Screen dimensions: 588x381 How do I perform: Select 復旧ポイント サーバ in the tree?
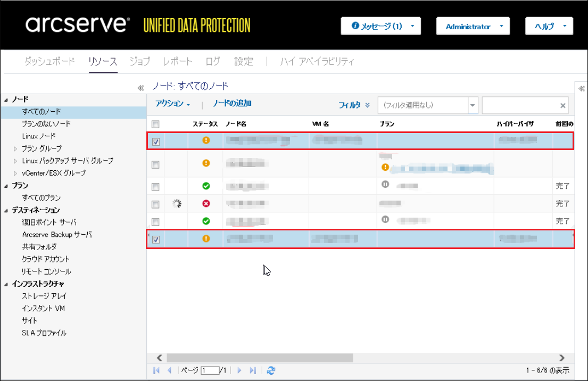(49, 222)
